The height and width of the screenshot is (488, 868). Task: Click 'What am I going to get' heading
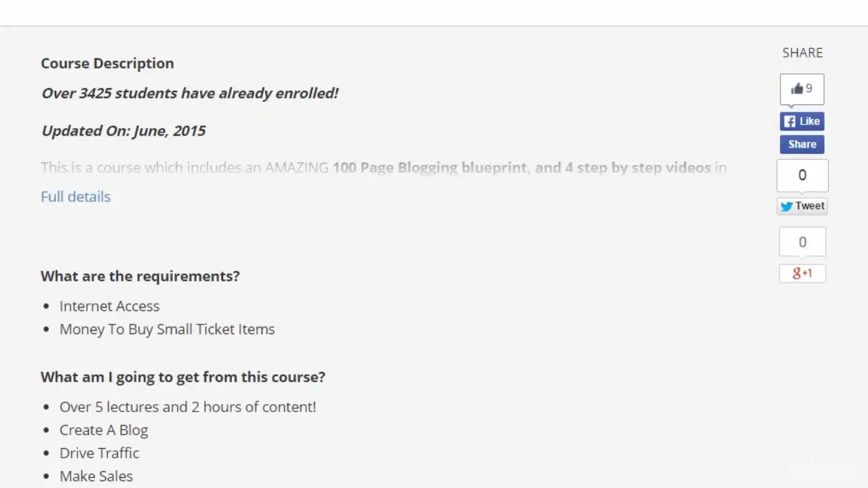(x=183, y=377)
